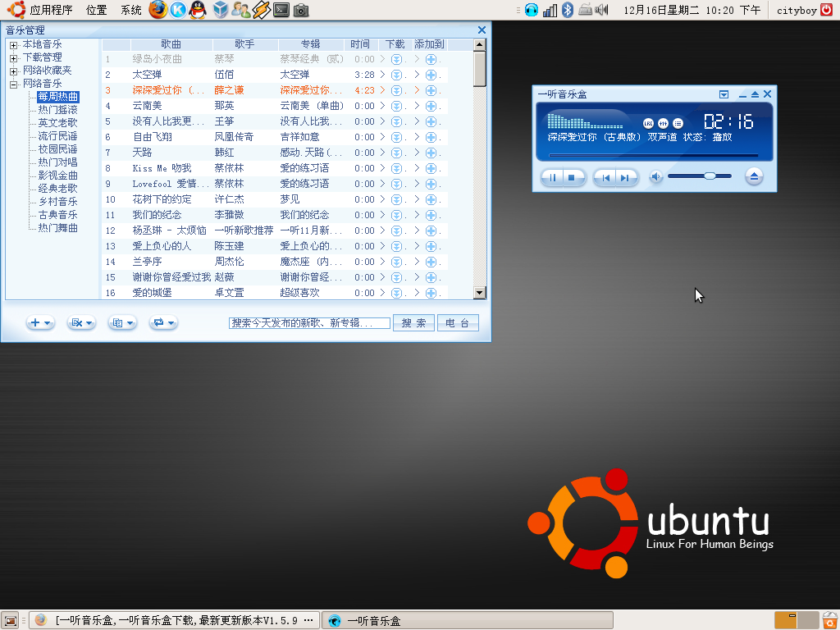Click the round eject button in player
840x630 pixels.
point(754,176)
